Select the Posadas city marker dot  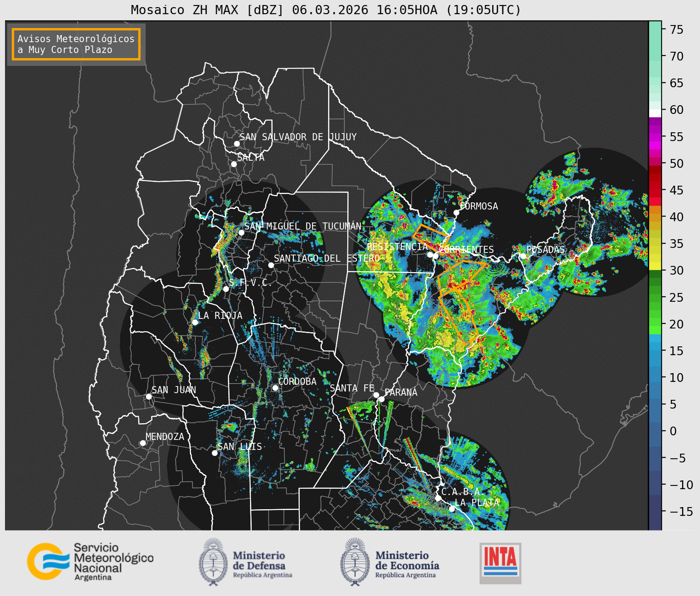523,256
